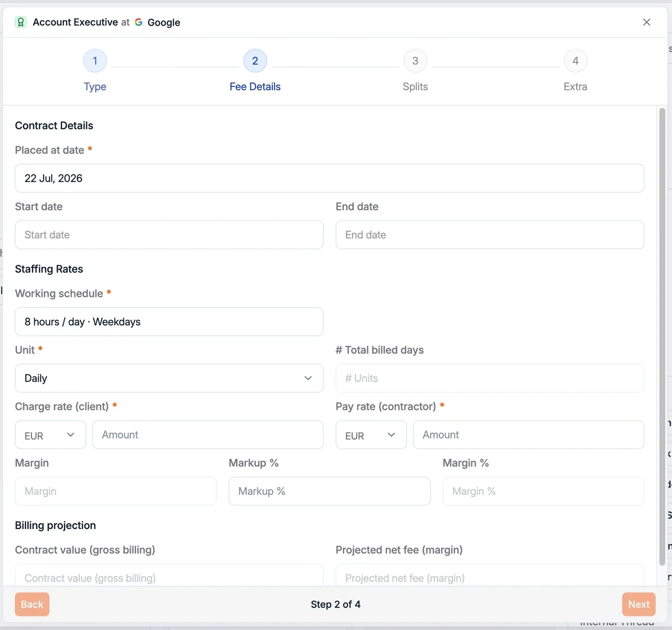Click the Next button

point(639,604)
